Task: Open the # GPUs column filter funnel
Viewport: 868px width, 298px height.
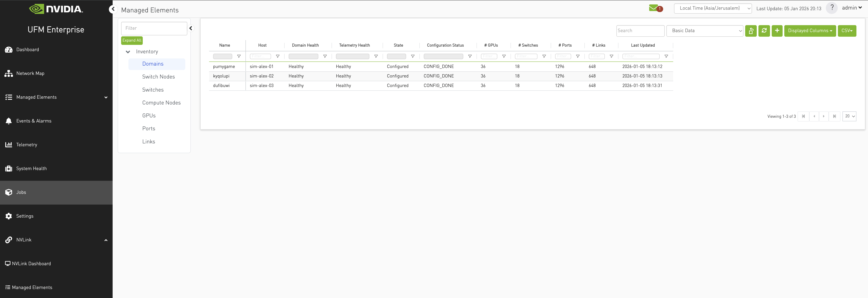Action: [504, 57]
